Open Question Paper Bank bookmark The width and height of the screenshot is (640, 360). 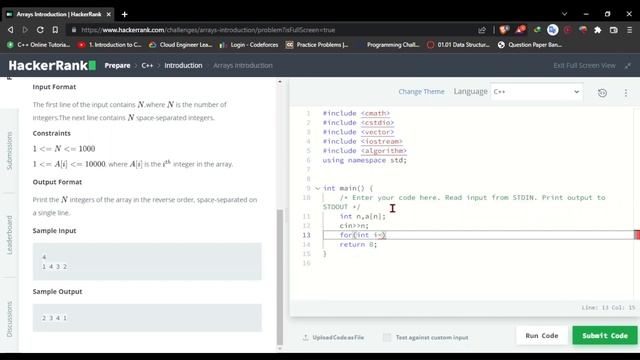point(530,45)
